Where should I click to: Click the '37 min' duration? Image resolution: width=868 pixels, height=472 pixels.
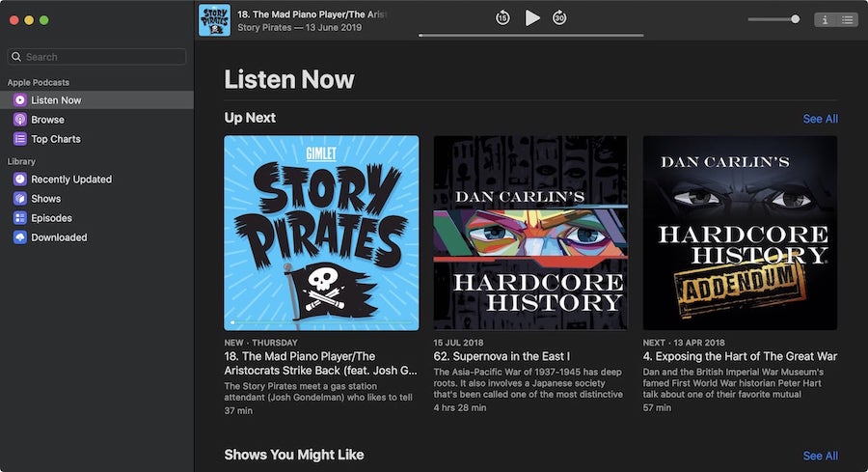(238, 410)
